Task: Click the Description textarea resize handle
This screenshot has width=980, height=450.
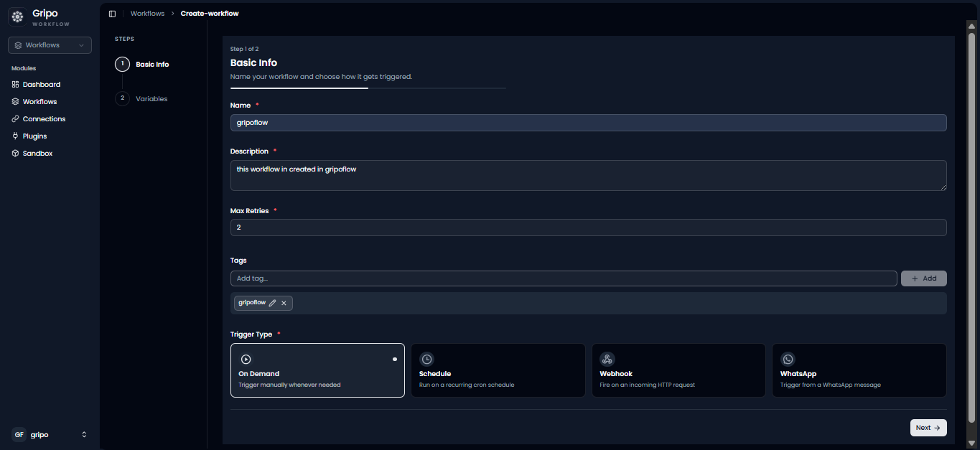Action: [x=943, y=187]
